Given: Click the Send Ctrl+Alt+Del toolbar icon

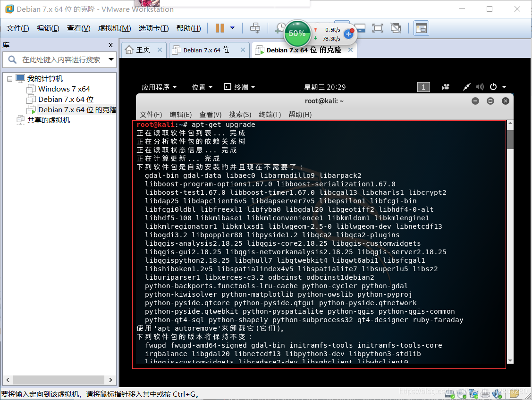Looking at the screenshot, I should pos(255,28).
